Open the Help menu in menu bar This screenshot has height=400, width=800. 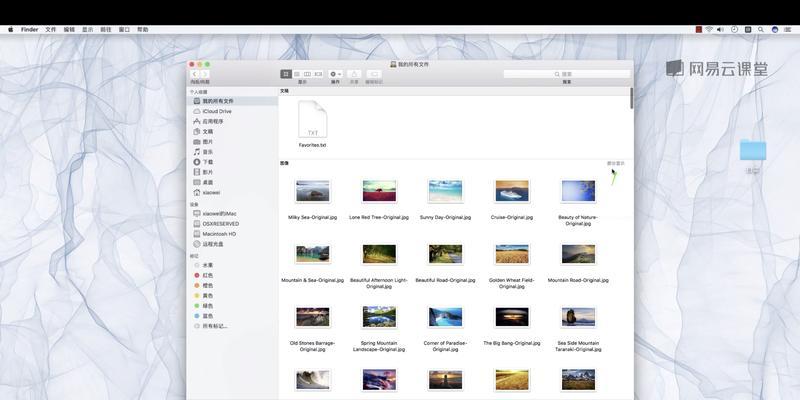[x=142, y=30]
